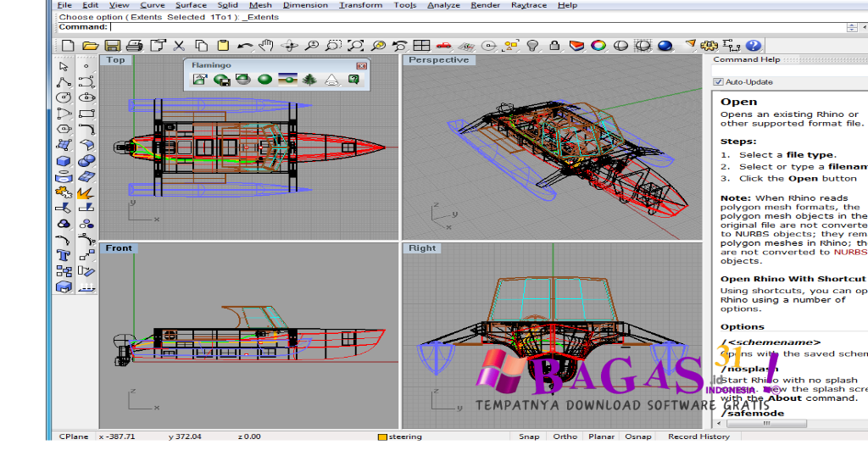The height and width of the screenshot is (456, 868).
Task: Select the Boolean Union spheres tool
Action: point(86,161)
